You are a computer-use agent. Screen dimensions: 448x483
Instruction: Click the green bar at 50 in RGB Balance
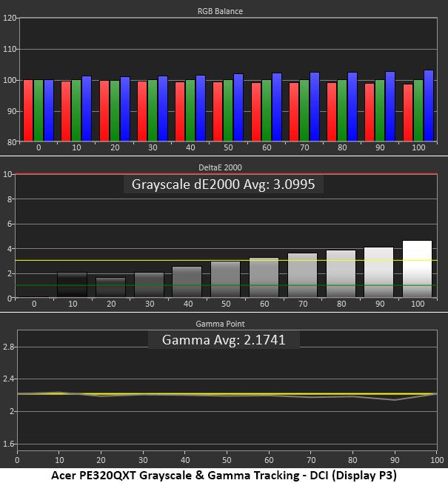coord(228,110)
